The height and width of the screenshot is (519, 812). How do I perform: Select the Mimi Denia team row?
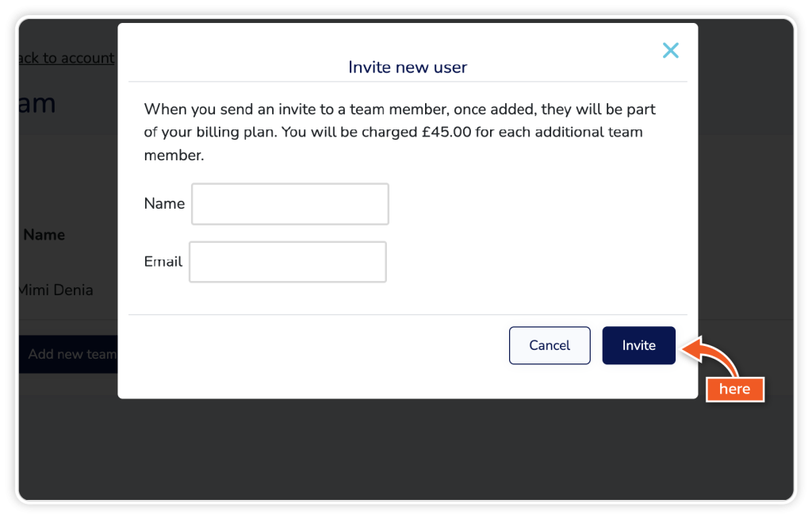pos(57,290)
